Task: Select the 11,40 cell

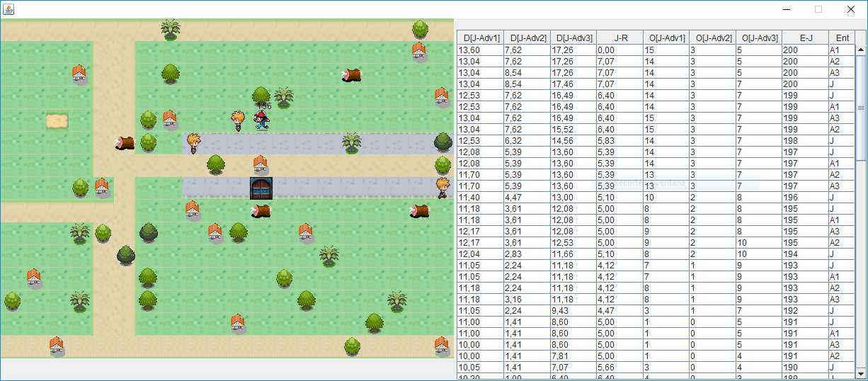Action: (481, 198)
